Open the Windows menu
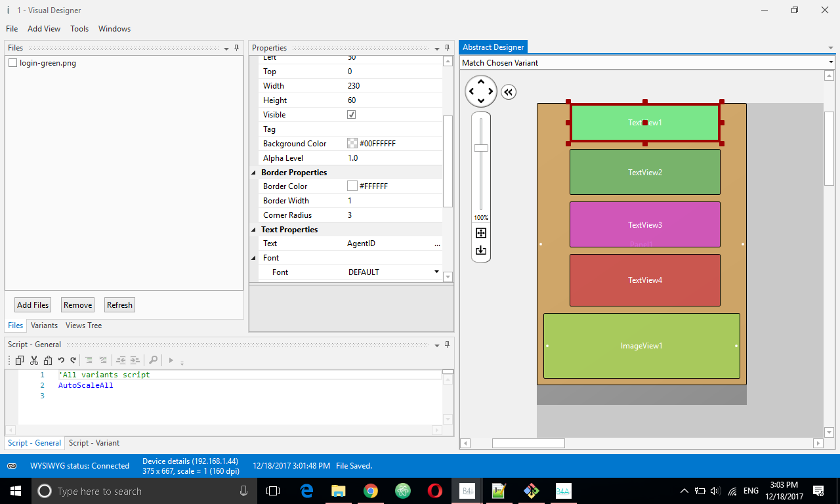 (114, 29)
